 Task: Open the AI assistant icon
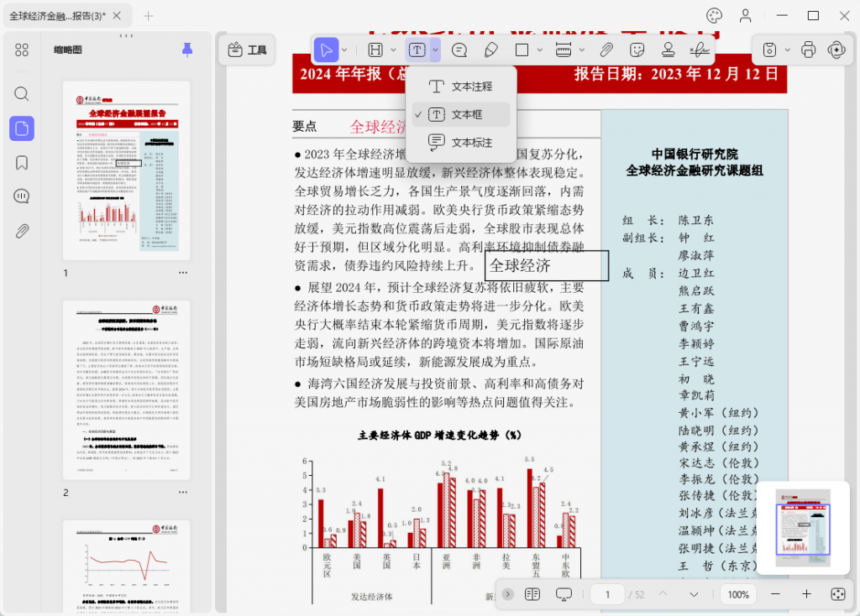pyautogui.click(x=837, y=50)
